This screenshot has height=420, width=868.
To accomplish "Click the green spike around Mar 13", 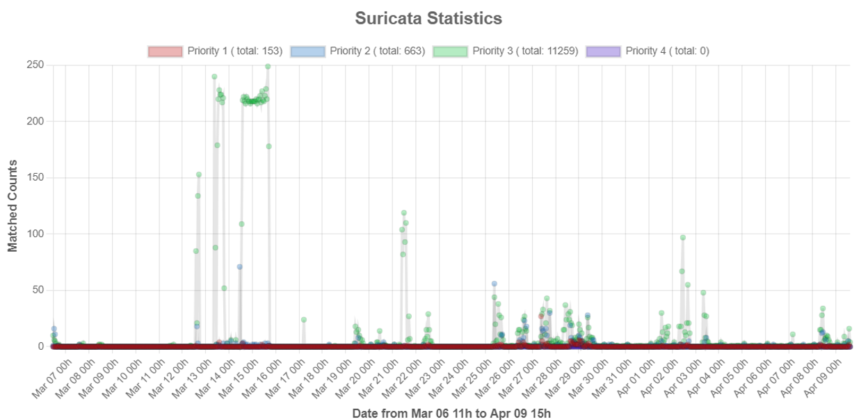I will (214, 74).
